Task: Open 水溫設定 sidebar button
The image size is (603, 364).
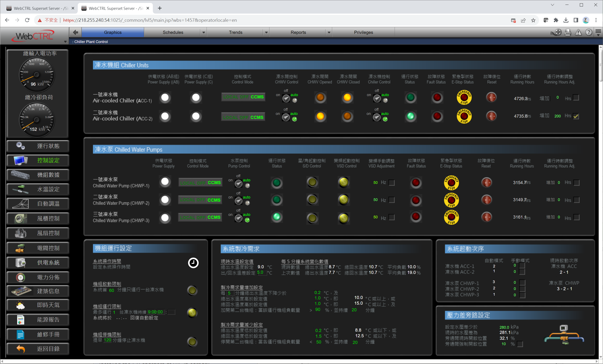Action: pyautogui.click(x=38, y=189)
